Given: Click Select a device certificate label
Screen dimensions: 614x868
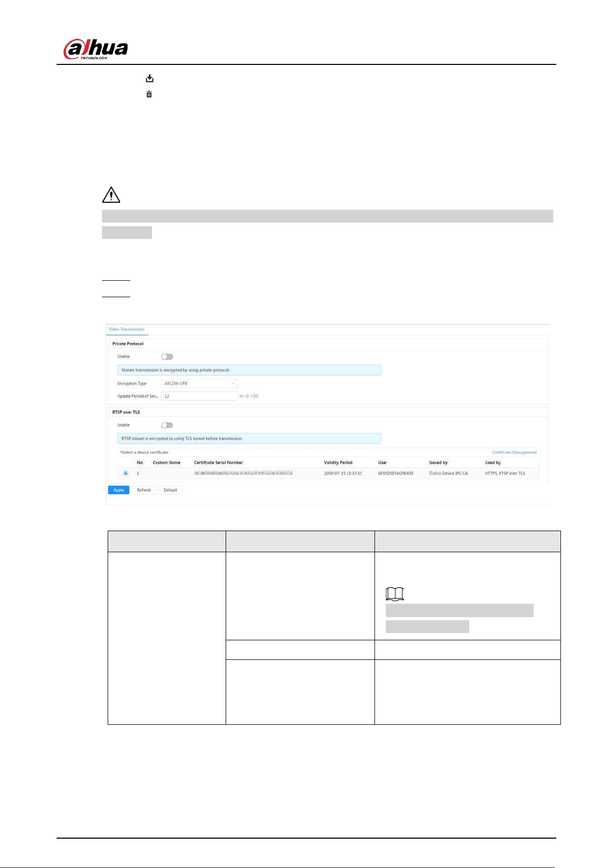Looking at the screenshot, I should [x=144, y=452].
